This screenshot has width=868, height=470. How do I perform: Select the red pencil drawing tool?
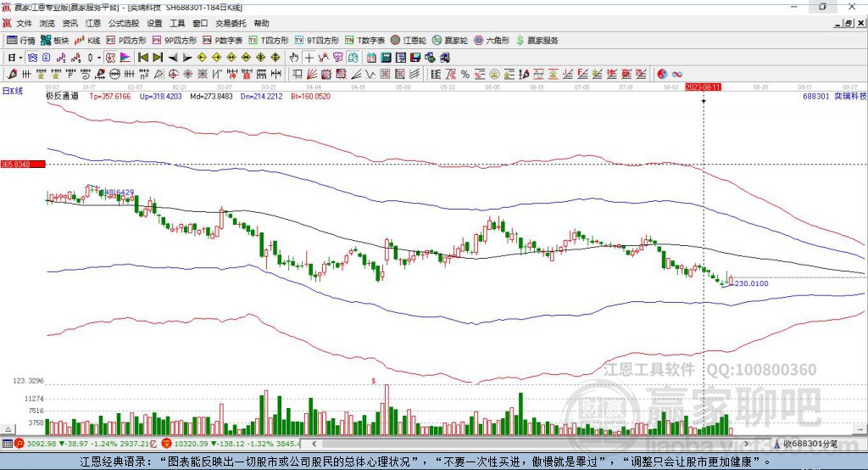pos(12,74)
